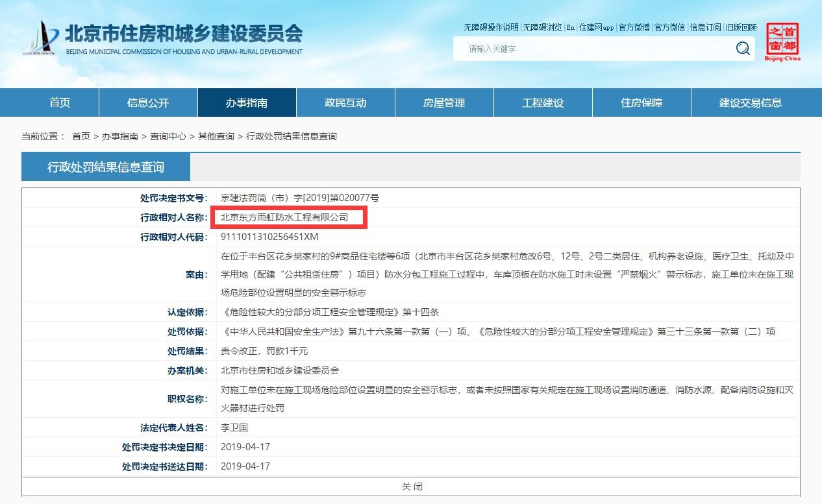Click the 处罚决定书送达日期 value 2019-04-17
Image resolution: width=822 pixels, height=504 pixels.
[245, 466]
